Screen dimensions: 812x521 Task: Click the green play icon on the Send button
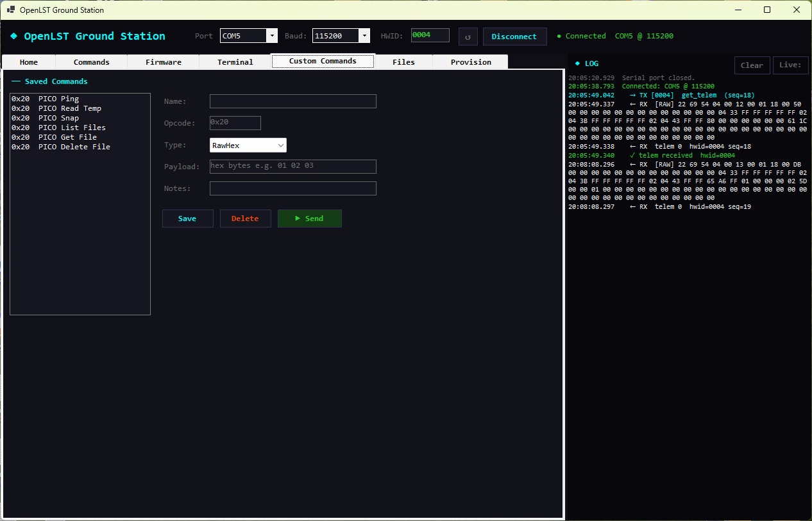click(299, 219)
